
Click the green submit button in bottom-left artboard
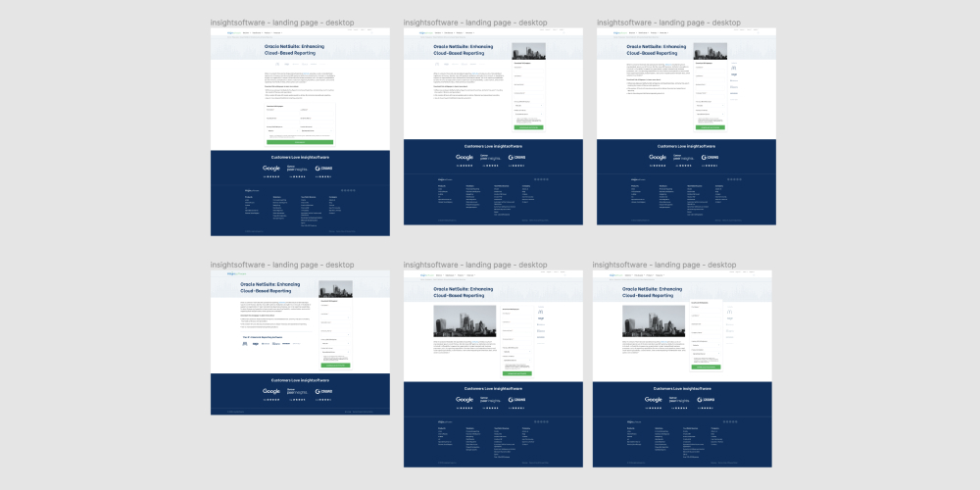click(x=334, y=366)
